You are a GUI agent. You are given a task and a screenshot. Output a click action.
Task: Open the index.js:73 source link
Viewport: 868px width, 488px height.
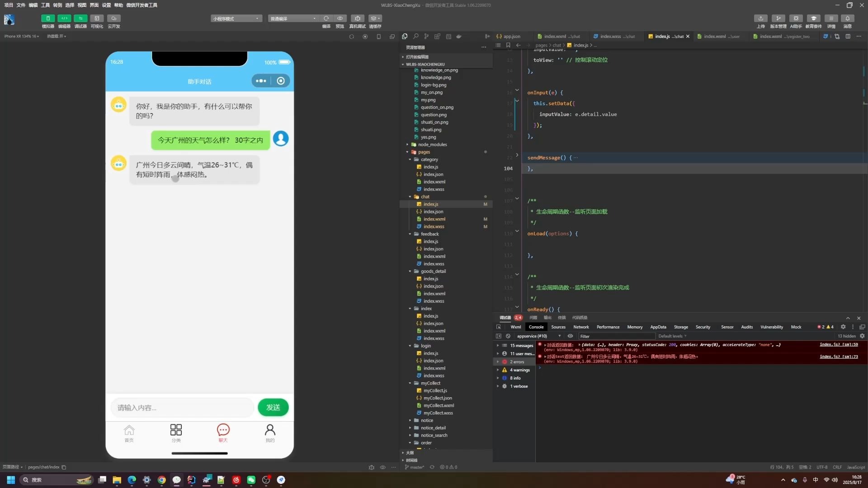[x=839, y=357]
